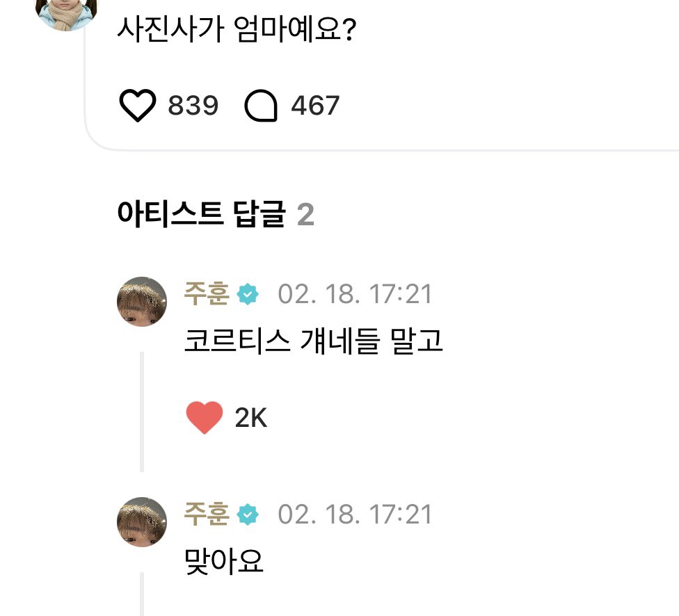Tap the 839 like count
Viewport: 679px width, 616px height.
[193, 106]
